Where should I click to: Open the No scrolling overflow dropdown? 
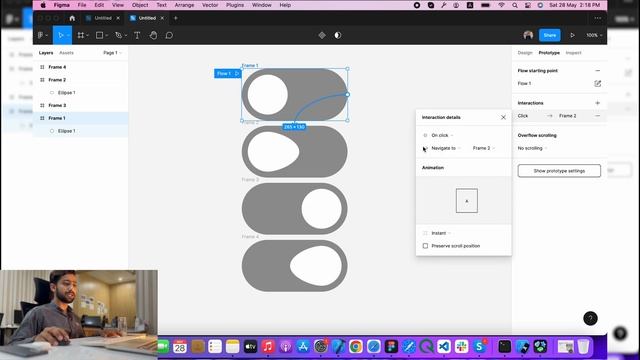pyautogui.click(x=532, y=148)
